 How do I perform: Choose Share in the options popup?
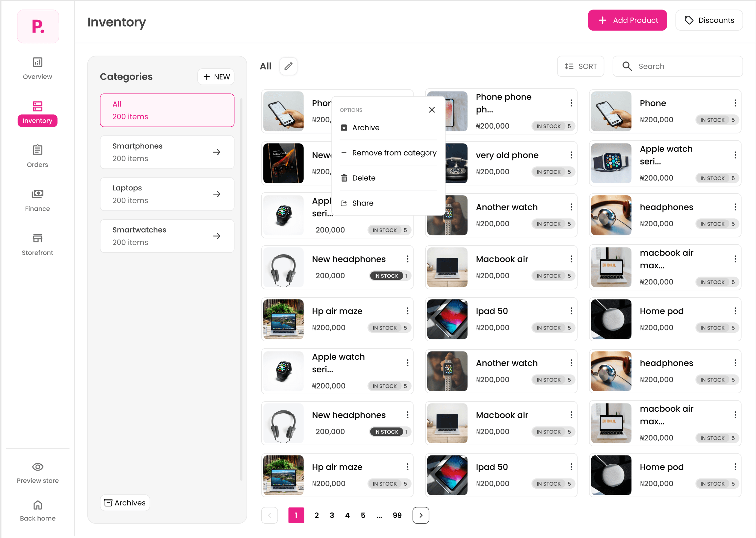click(x=363, y=203)
